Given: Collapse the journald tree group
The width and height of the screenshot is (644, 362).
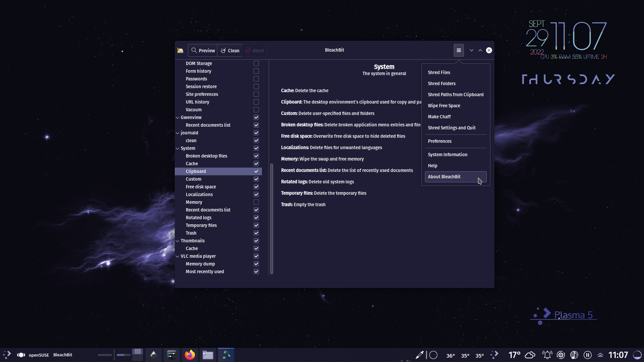Looking at the screenshot, I should tap(177, 133).
